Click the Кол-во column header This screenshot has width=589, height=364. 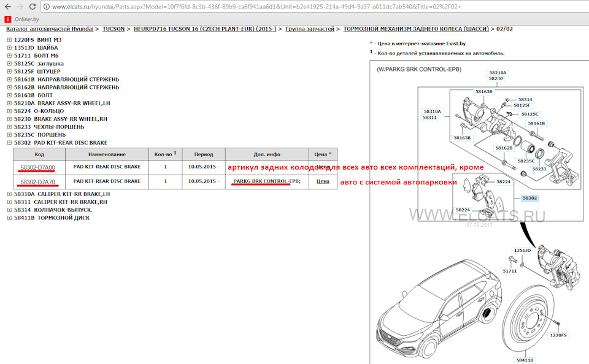(165, 154)
